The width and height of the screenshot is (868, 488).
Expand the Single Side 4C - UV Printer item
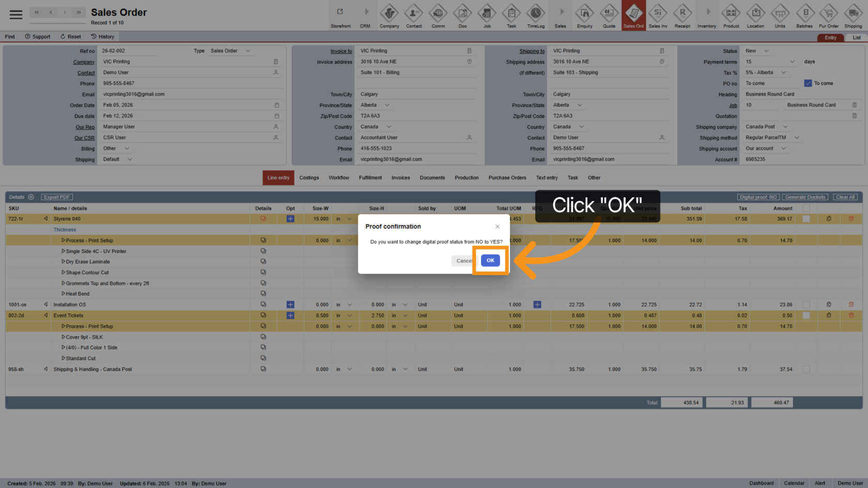pyautogui.click(x=64, y=251)
